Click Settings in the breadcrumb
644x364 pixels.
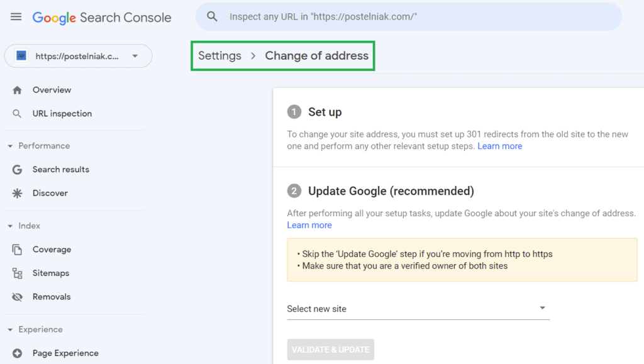[x=219, y=56]
